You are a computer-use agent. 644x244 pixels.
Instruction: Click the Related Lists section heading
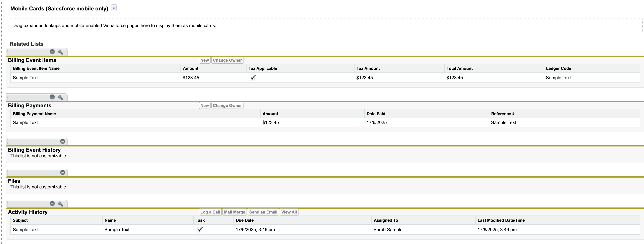pyautogui.click(x=26, y=44)
